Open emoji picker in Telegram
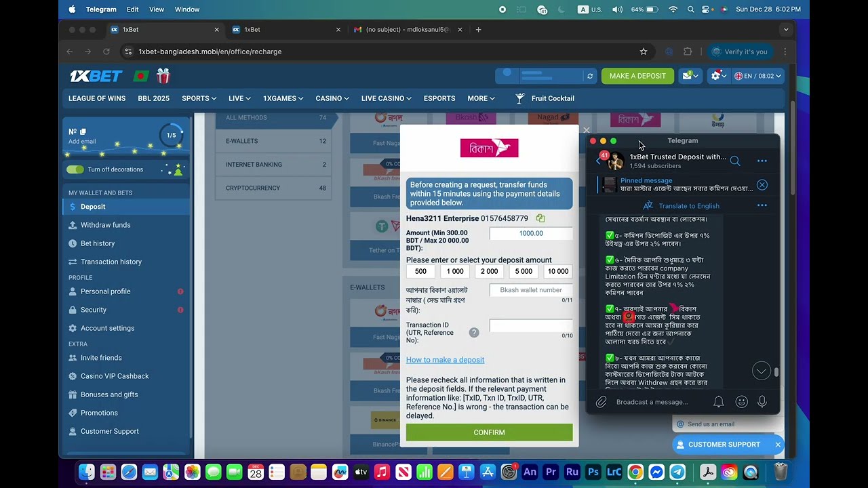Viewport: 868px width, 488px height. [741, 402]
